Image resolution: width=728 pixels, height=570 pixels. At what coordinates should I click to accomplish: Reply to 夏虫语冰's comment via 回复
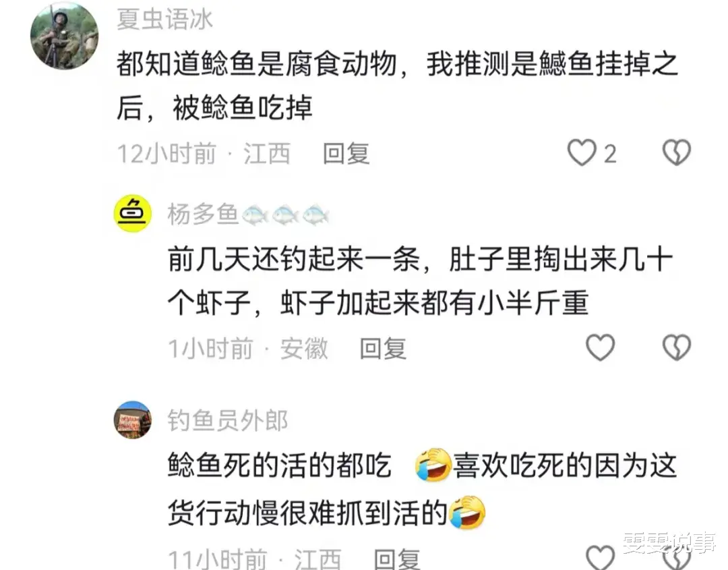[x=346, y=154]
